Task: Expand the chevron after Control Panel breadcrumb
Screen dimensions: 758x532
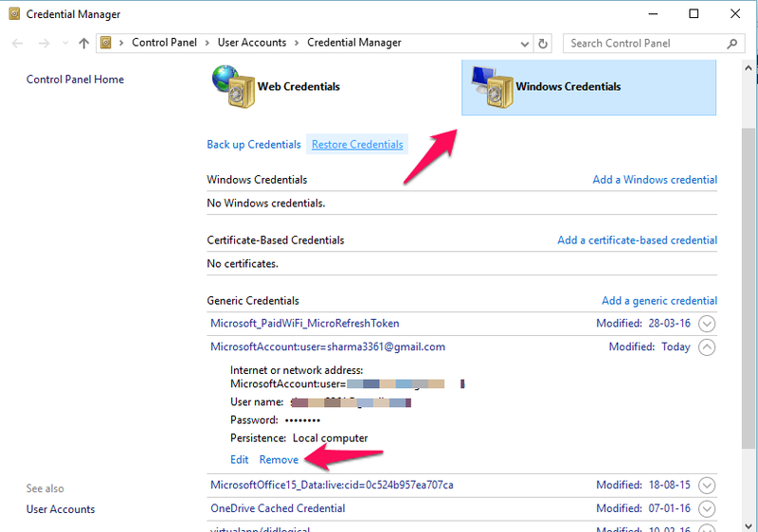Action: (207, 43)
